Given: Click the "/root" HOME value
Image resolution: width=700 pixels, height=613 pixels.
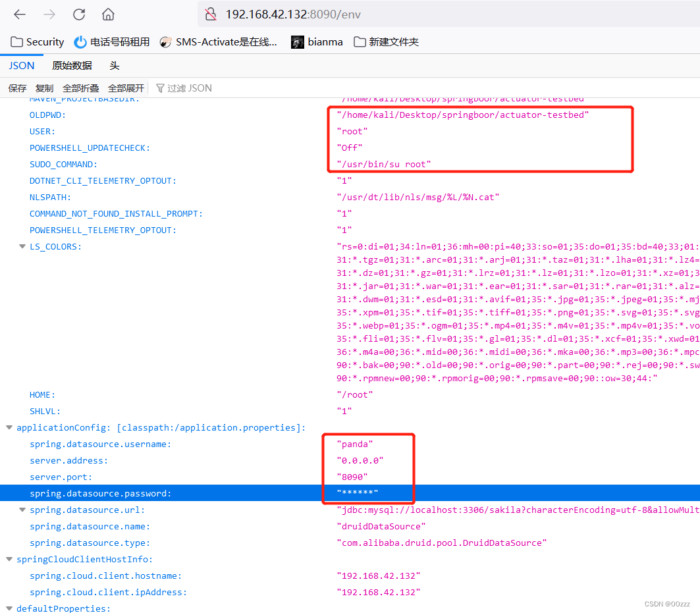Looking at the screenshot, I should 355,394.
